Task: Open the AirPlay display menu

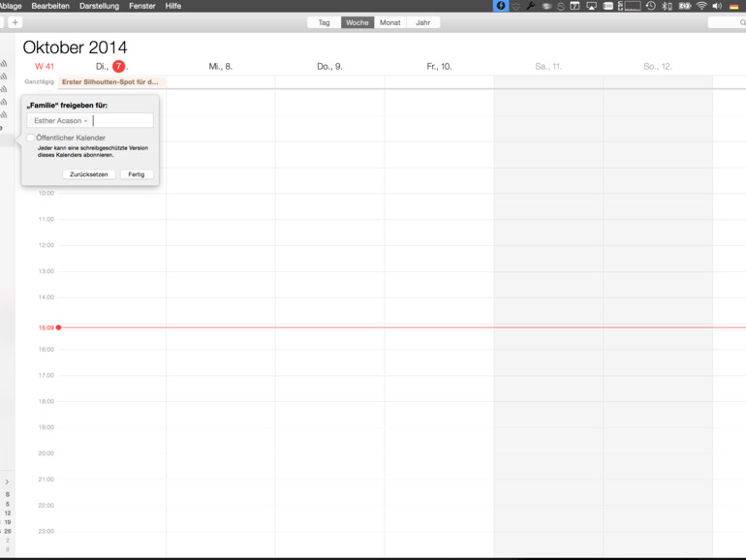Action: (591, 6)
